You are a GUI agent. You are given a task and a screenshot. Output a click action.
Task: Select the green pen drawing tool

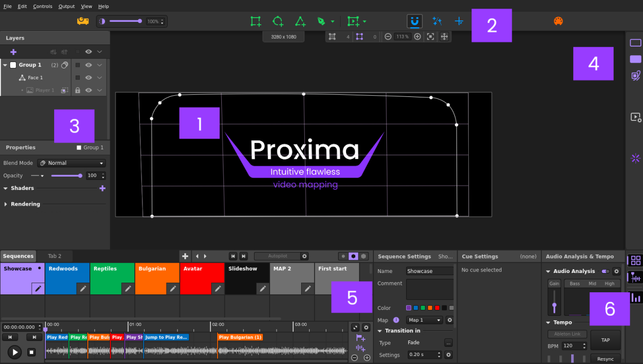tap(321, 21)
